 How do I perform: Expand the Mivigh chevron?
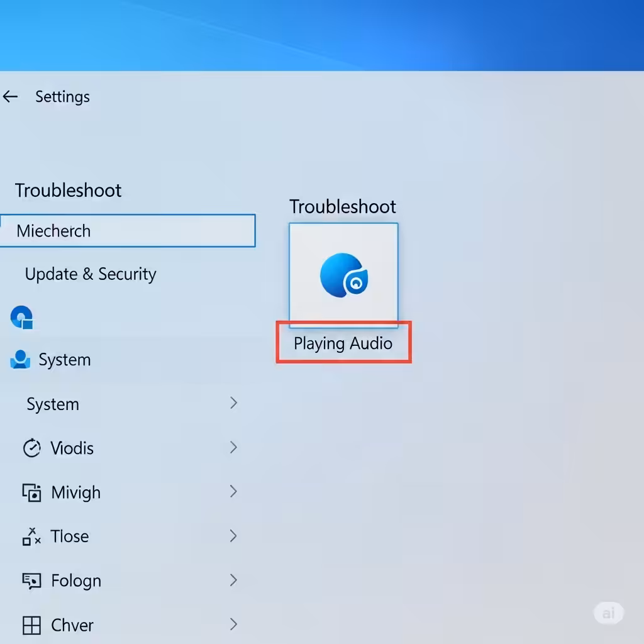pos(233,491)
